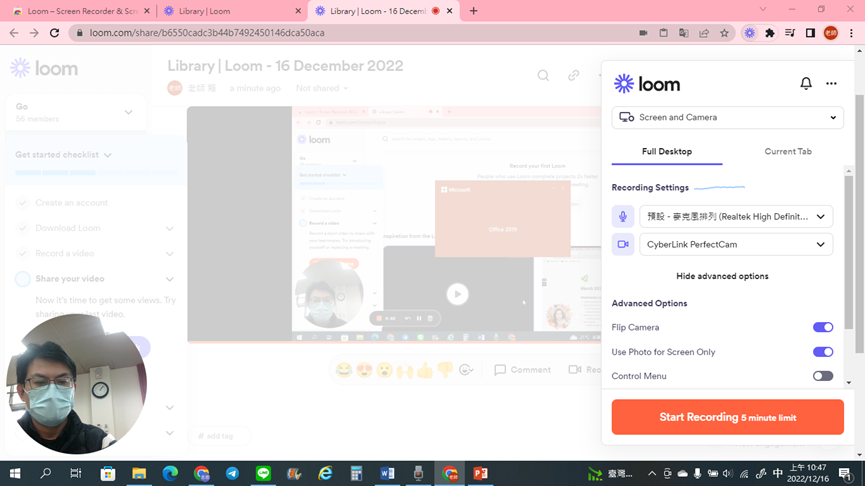The height and width of the screenshot is (486, 865).
Task: Go back to previous page
Action: [x=14, y=33]
